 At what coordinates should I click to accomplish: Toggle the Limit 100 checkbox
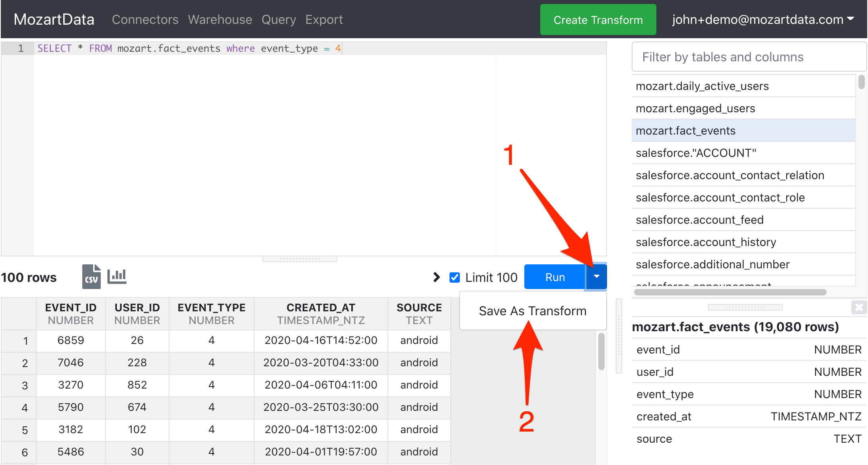point(454,277)
